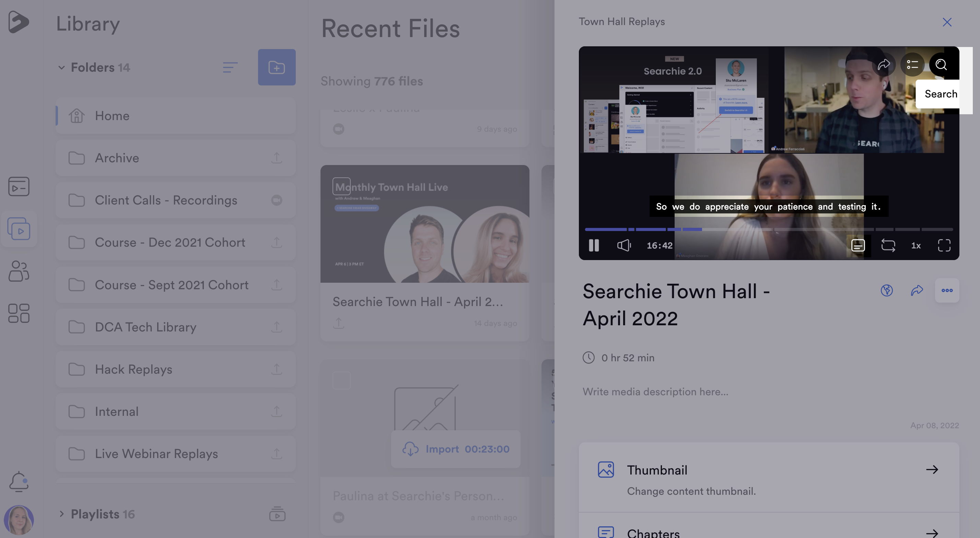Click the Showing 776 files text
980x538 pixels.
[372, 81]
